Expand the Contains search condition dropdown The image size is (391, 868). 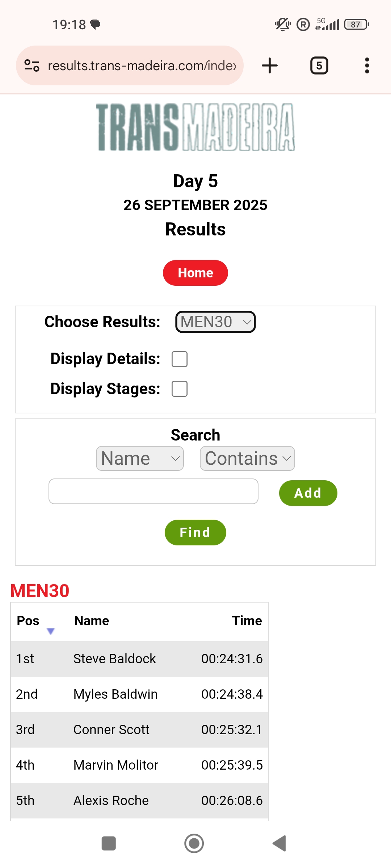tap(247, 459)
